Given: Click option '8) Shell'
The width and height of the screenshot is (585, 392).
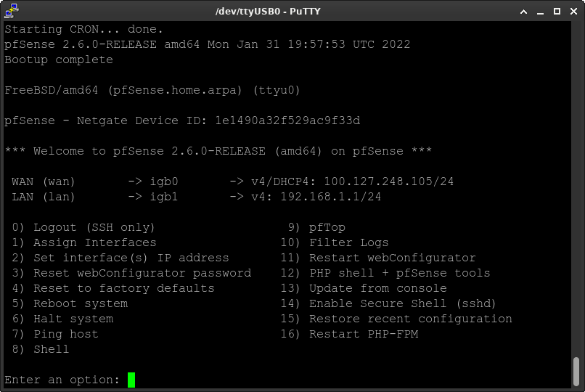Looking at the screenshot, I should click(x=41, y=349).
